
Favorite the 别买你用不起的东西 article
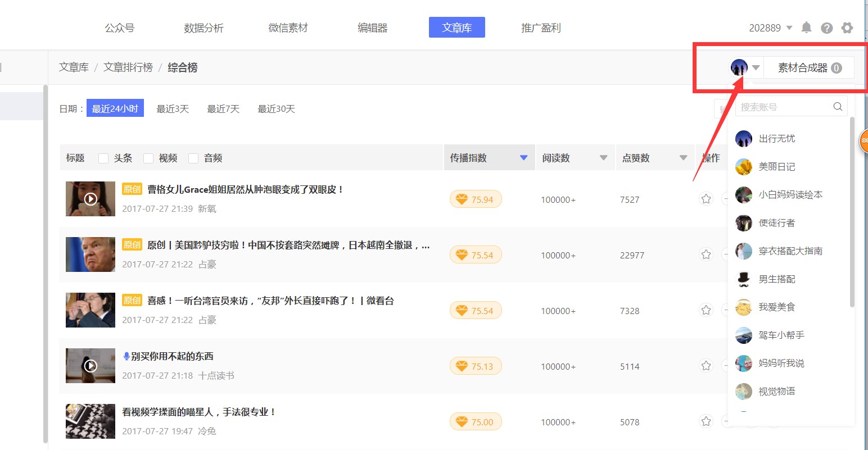[x=706, y=366]
